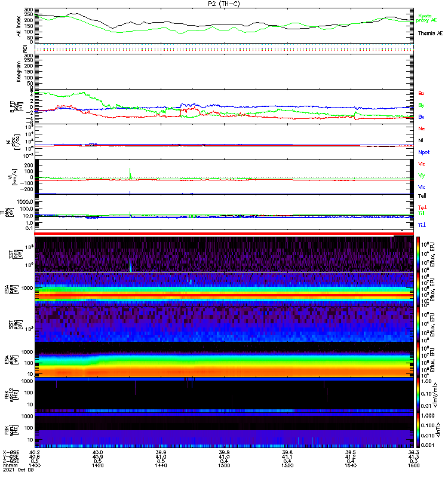Click the thick red horizontal bar above the spectrograms
Image resolution: width=448 pixels, height=478 pixels.
pos(224,234)
